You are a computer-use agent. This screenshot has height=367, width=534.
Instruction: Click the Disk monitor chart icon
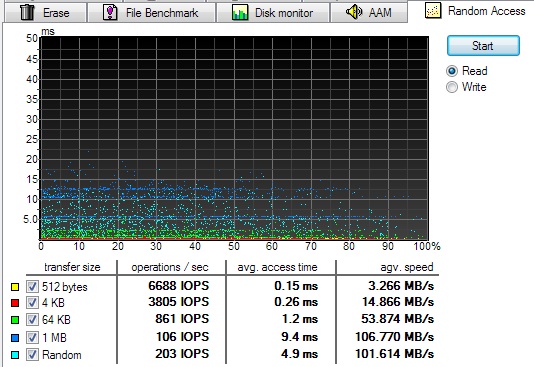tap(240, 12)
